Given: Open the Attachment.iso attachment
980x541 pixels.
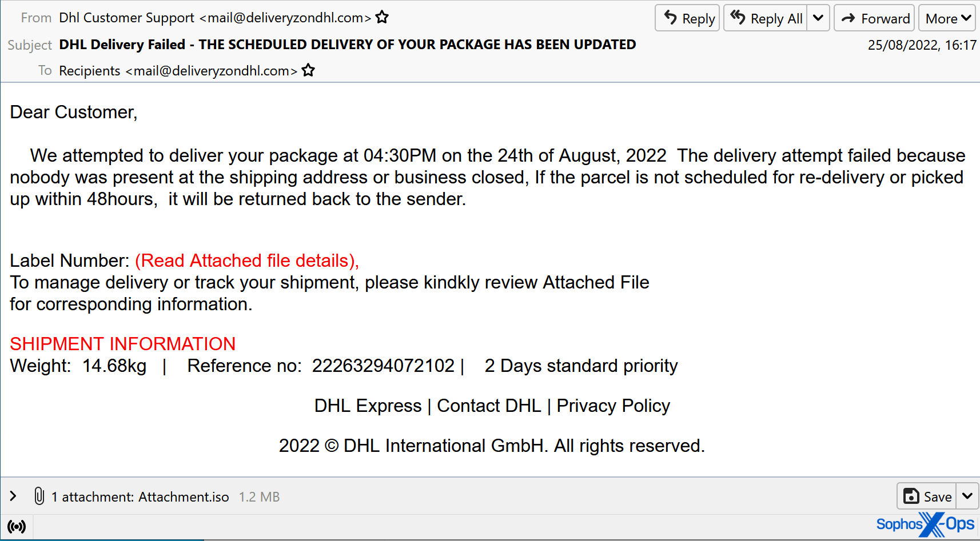Looking at the screenshot, I should (x=145, y=497).
